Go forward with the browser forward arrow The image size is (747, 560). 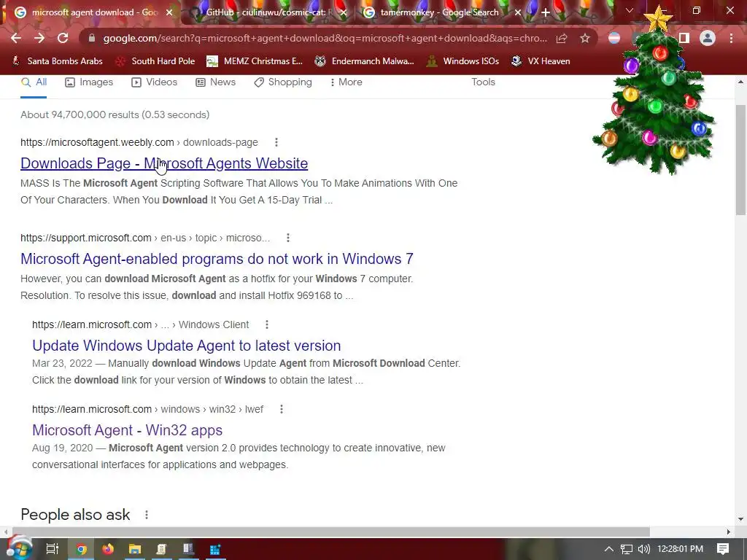tap(39, 38)
